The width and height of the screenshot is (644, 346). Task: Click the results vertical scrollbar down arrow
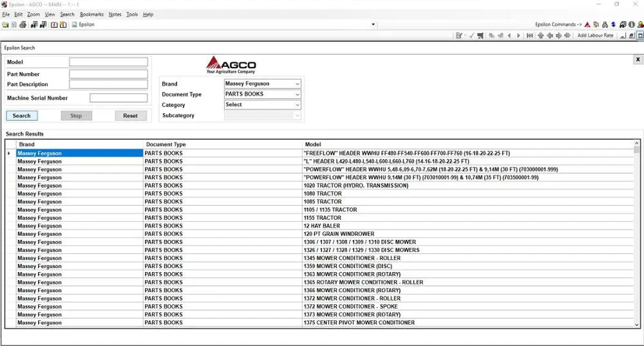pos(637,324)
